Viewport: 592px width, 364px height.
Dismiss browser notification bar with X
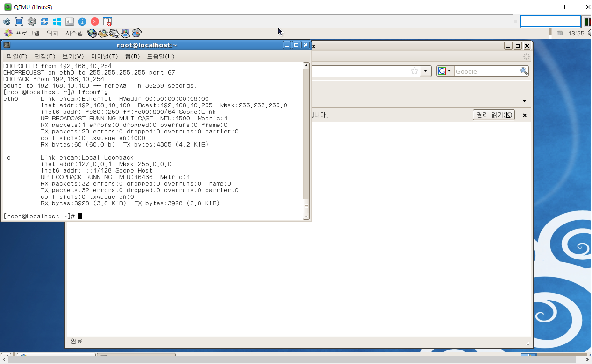pyautogui.click(x=524, y=115)
